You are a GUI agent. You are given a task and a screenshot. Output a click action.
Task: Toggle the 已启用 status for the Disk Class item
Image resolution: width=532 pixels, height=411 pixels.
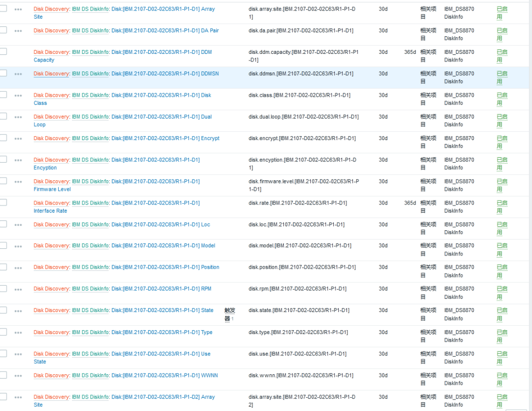point(502,99)
